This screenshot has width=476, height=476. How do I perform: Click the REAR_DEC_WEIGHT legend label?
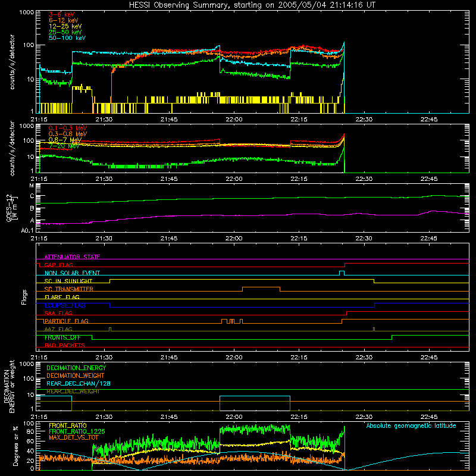(73, 392)
